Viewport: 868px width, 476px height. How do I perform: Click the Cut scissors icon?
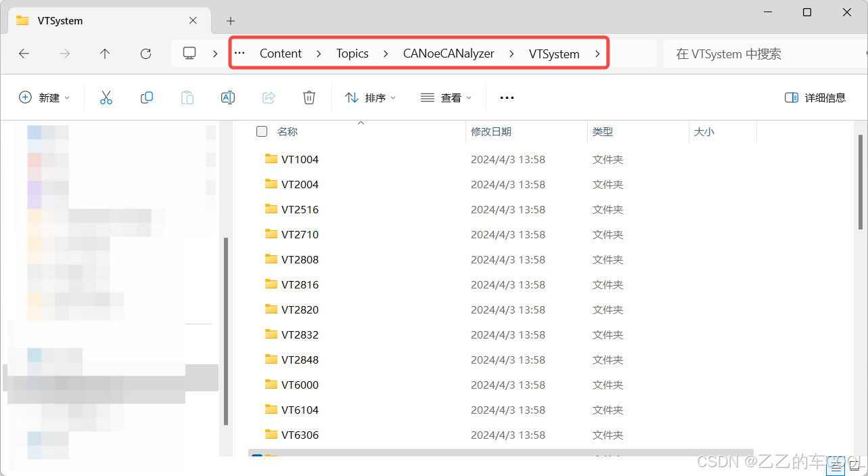106,98
